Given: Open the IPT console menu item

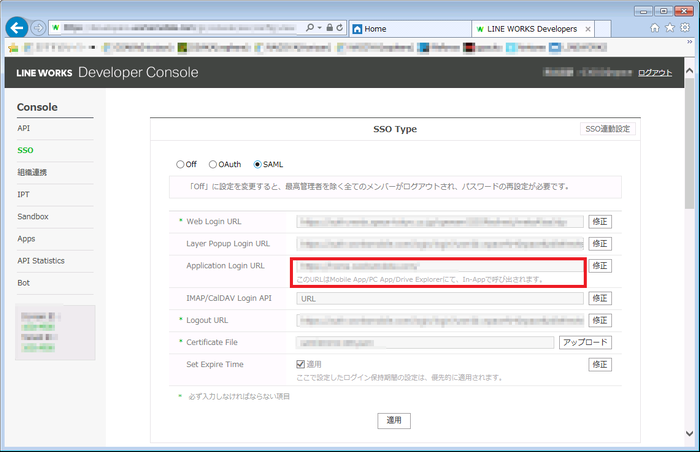Looking at the screenshot, I should 23,194.
